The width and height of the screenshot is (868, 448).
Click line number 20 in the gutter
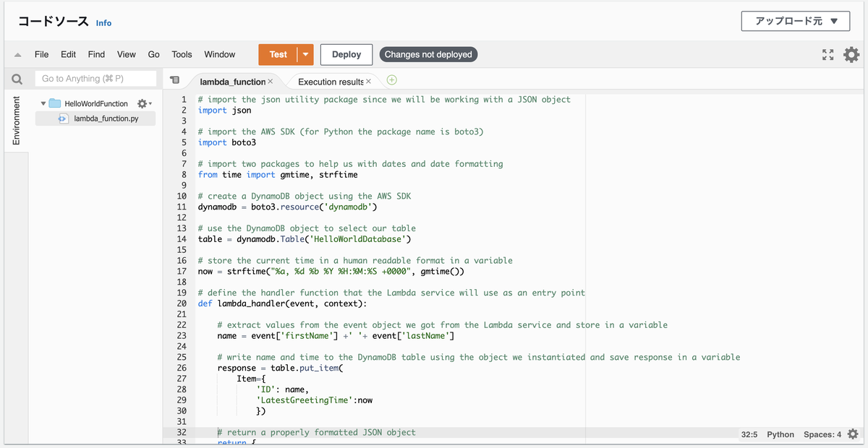point(182,303)
